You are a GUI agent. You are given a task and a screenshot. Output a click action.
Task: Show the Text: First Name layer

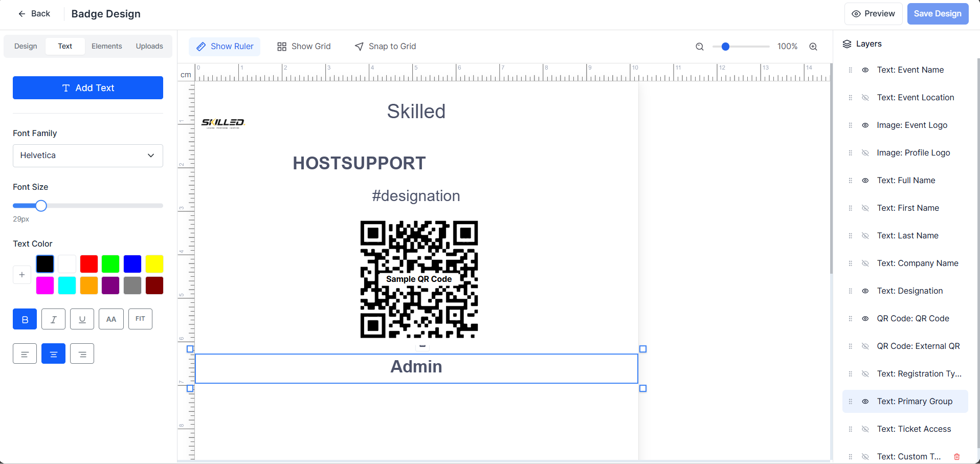tap(865, 208)
